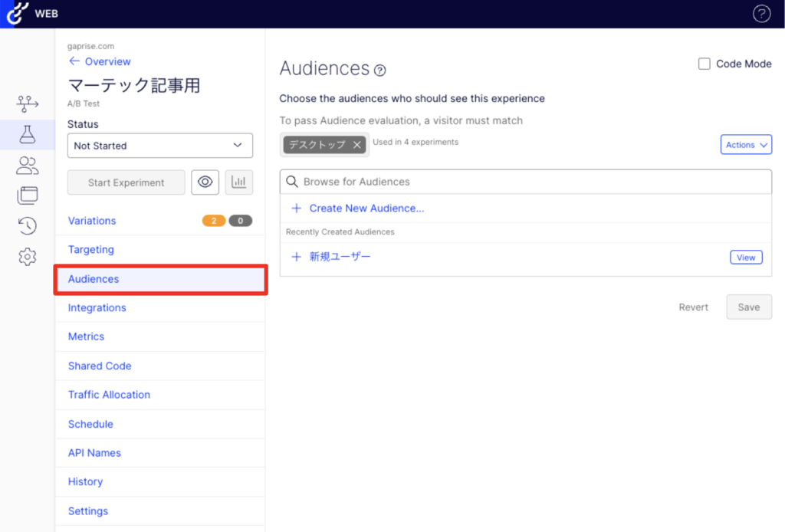This screenshot has width=785, height=532.
Task: Click the results bar chart icon button
Action: (x=239, y=182)
